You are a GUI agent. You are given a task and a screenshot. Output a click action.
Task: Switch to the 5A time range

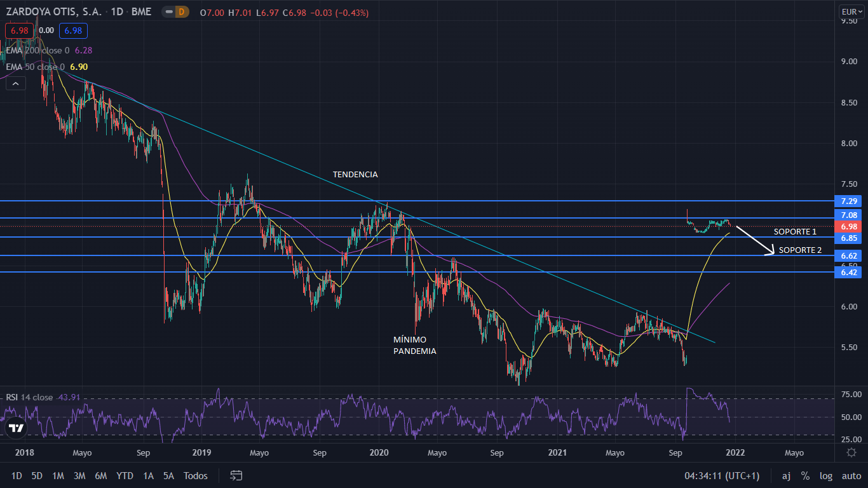(x=168, y=475)
